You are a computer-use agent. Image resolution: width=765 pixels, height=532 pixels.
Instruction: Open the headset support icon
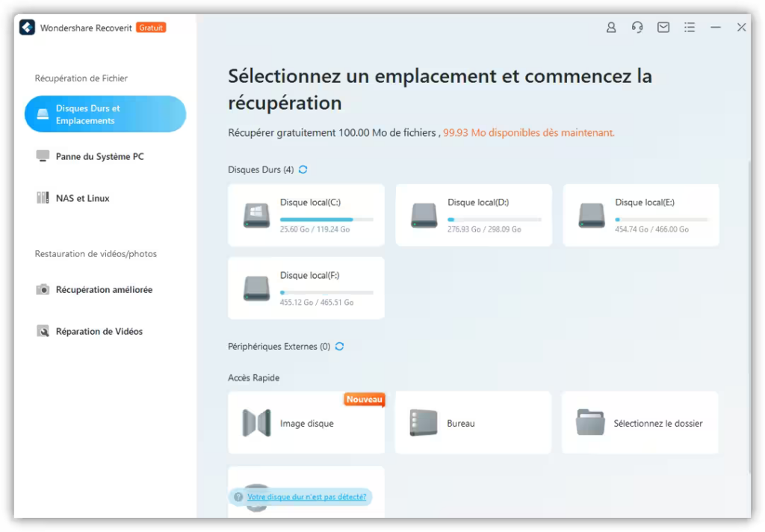tap(637, 28)
